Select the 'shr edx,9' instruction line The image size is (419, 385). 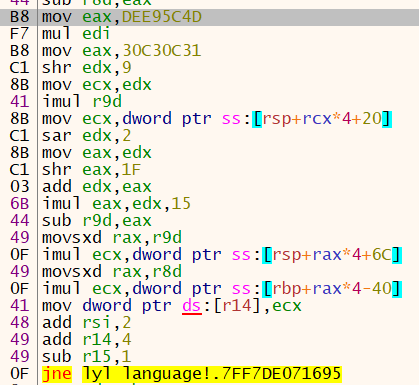click(87, 68)
